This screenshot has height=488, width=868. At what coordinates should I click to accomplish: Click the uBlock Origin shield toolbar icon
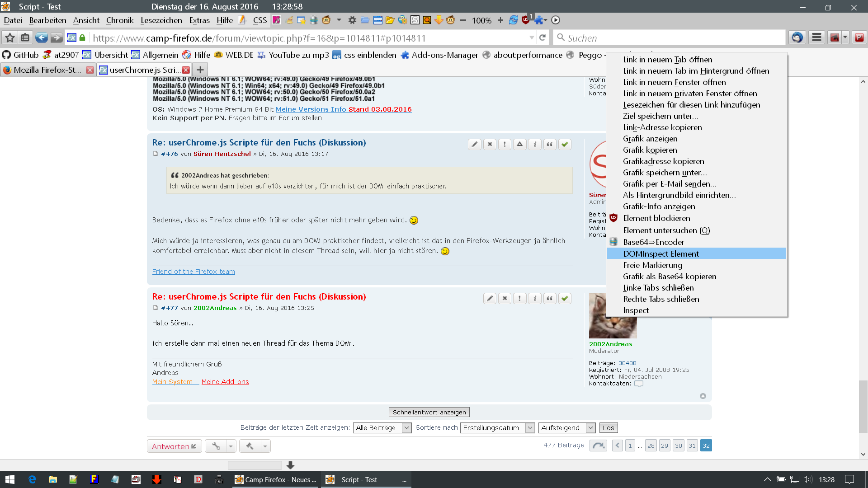525,20
